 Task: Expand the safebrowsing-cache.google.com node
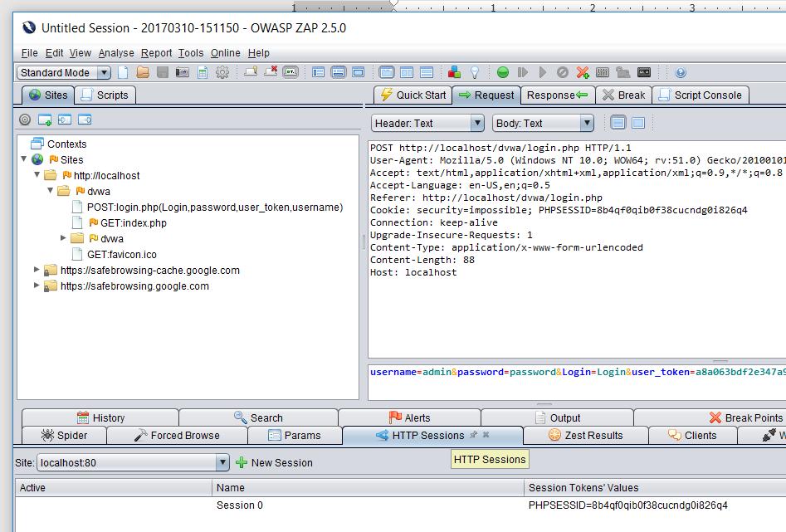(x=36, y=269)
